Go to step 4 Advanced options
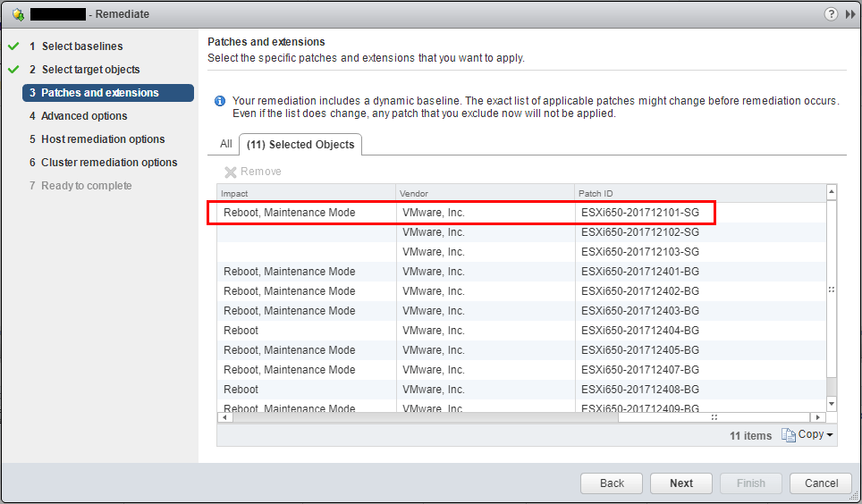Image resolution: width=862 pixels, height=504 pixels. tap(84, 116)
